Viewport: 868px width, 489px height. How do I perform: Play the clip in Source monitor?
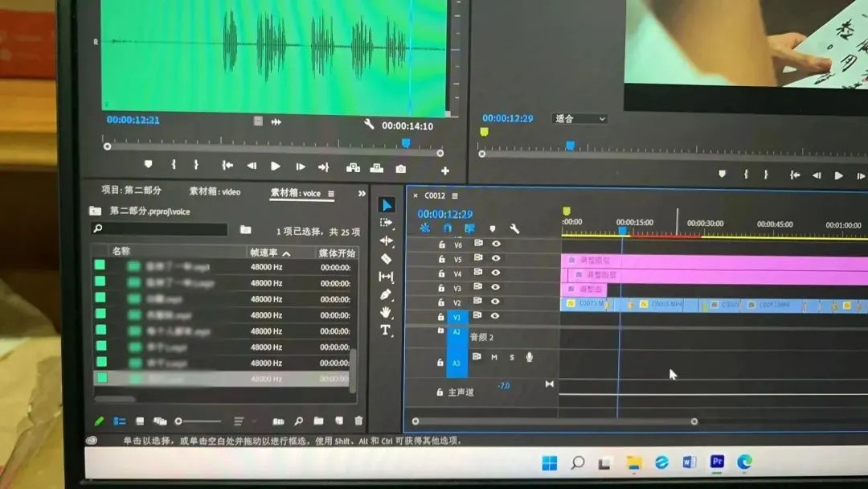276,166
